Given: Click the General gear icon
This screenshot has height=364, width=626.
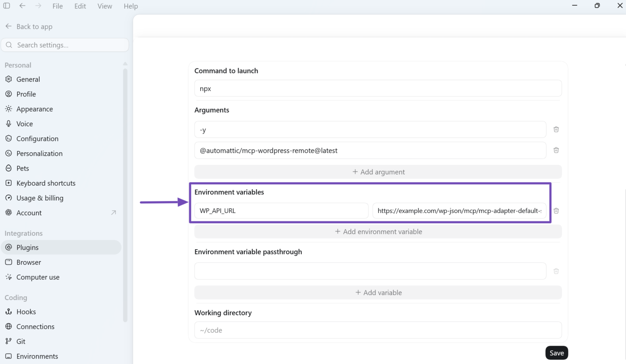Looking at the screenshot, I should point(8,79).
